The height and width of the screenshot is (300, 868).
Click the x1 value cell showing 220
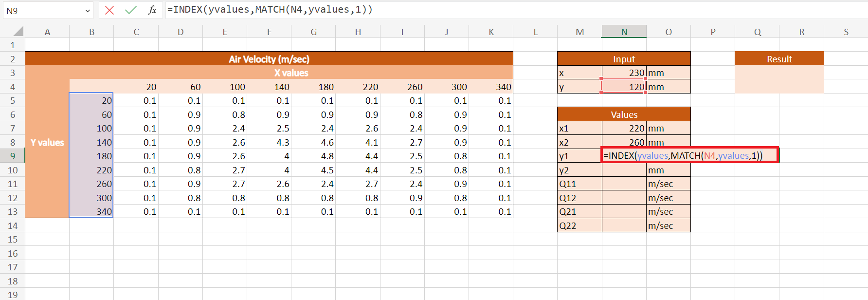tap(624, 129)
